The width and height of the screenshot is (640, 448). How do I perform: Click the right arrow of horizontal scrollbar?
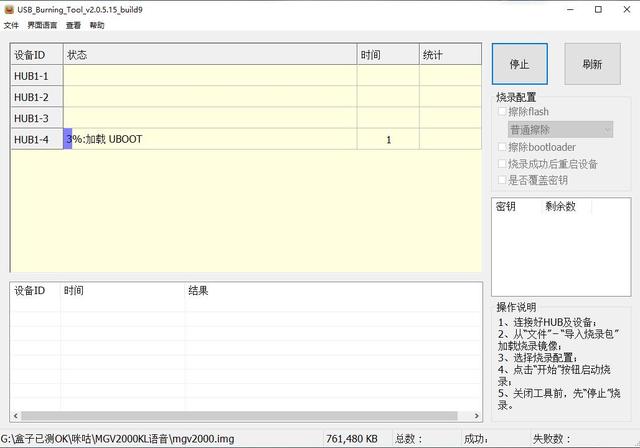point(476,416)
